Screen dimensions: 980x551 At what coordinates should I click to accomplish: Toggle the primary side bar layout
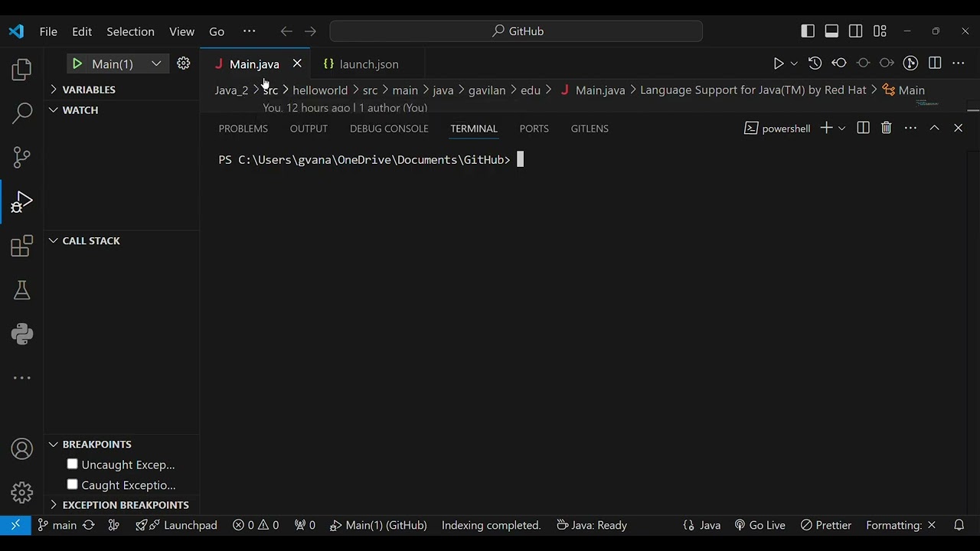(808, 31)
